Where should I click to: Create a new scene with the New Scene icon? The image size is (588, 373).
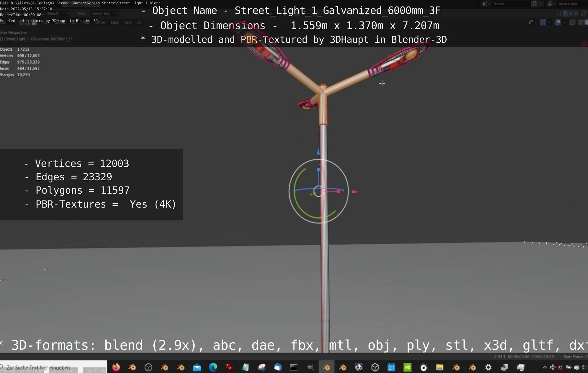[x=534, y=4]
